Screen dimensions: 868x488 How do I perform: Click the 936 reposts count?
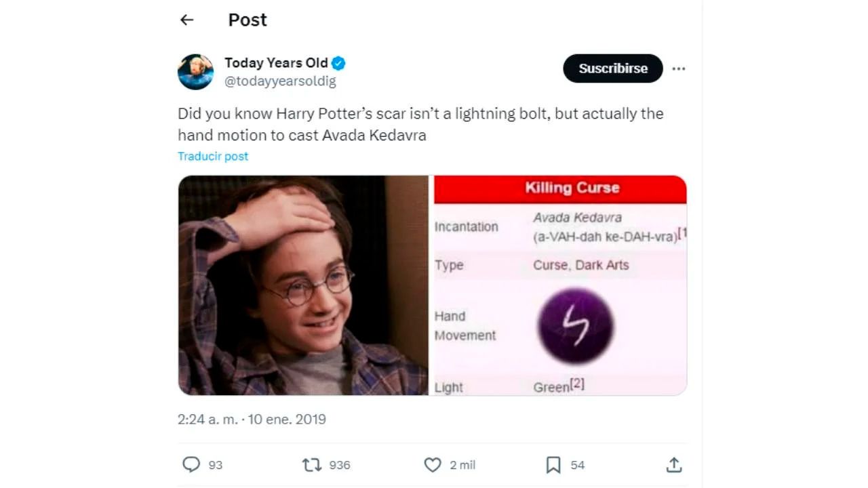pos(340,465)
